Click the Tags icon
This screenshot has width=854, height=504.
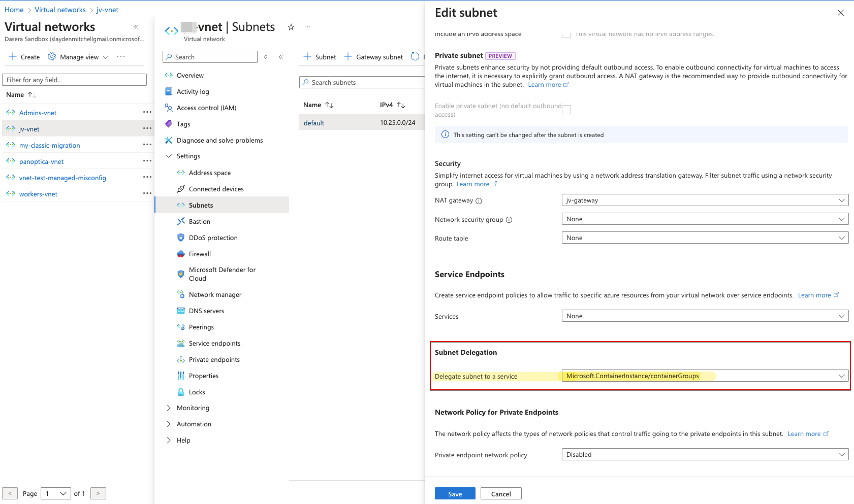169,124
